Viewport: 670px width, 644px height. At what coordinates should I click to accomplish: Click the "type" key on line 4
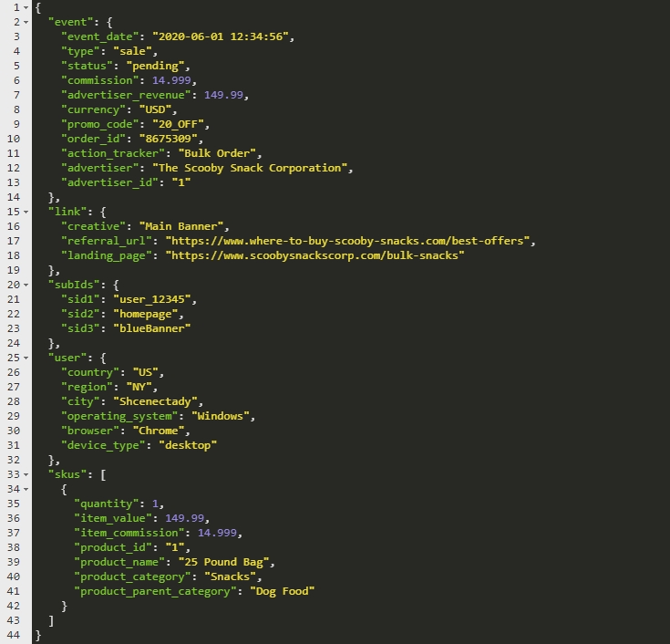click(x=80, y=51)
